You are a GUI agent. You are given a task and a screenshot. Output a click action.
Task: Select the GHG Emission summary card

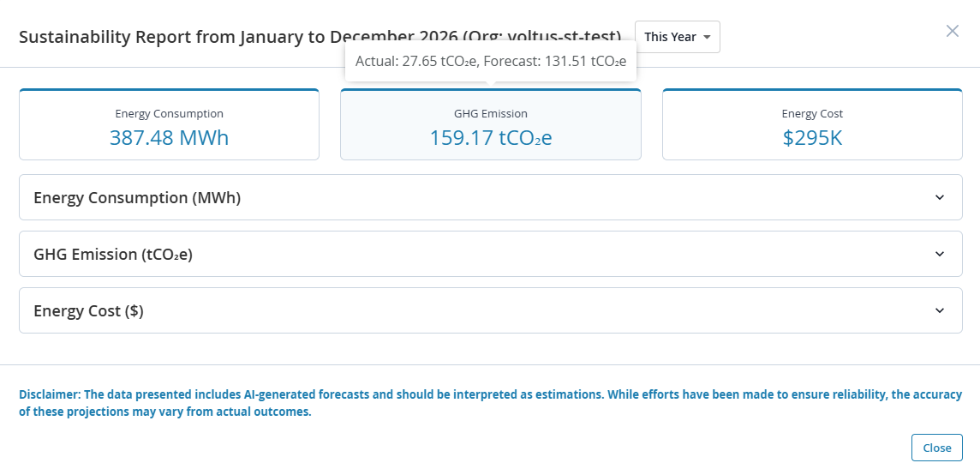click(490, 125)
